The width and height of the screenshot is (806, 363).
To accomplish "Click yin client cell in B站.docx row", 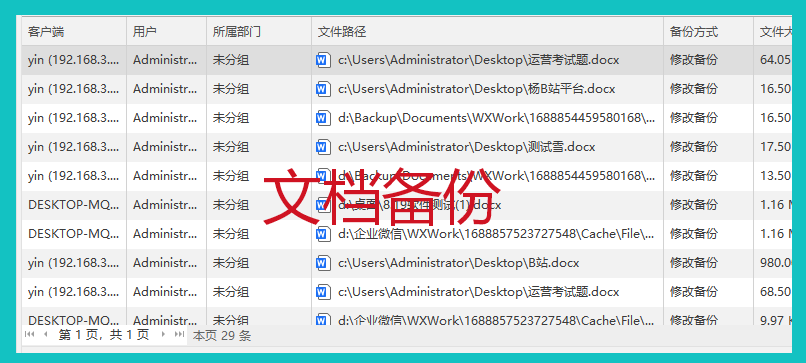I will [x=74, y=263].
